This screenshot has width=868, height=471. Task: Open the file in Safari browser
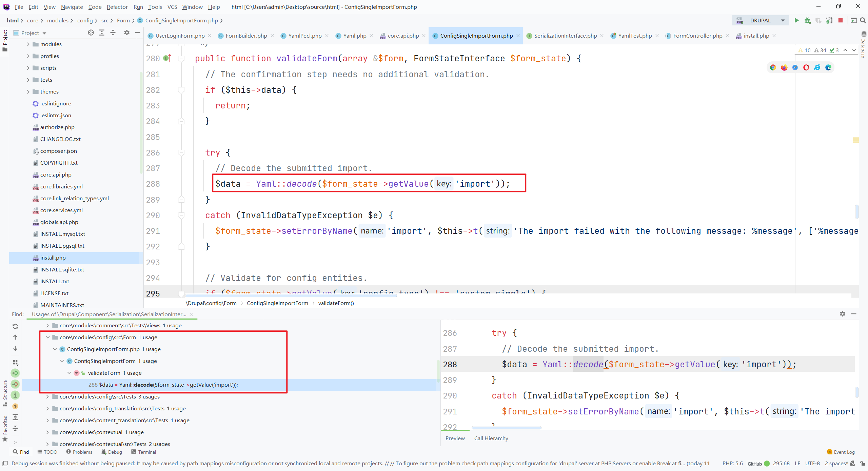pos(795,67)
